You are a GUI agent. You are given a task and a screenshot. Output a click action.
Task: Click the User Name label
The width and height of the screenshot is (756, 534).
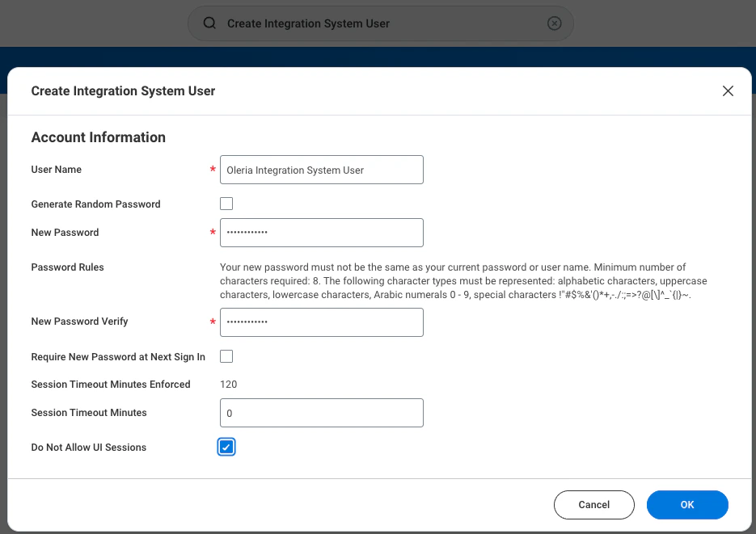tap(57, 170)
